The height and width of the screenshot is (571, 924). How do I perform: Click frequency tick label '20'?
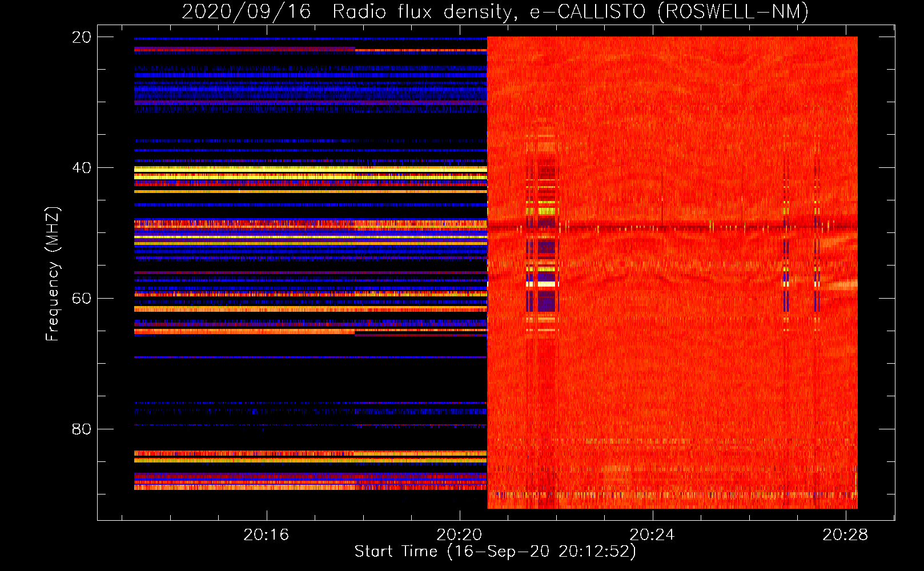point(82,37)
